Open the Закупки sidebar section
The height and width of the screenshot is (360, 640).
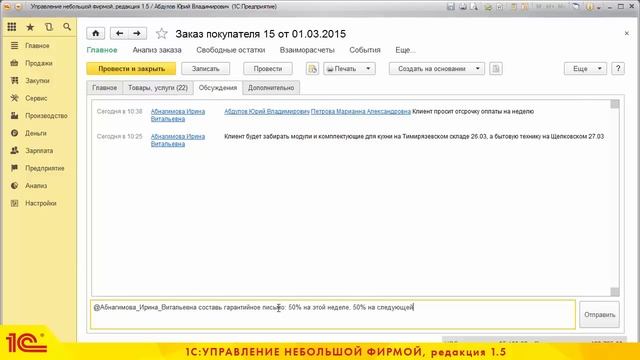pos(37,81)
